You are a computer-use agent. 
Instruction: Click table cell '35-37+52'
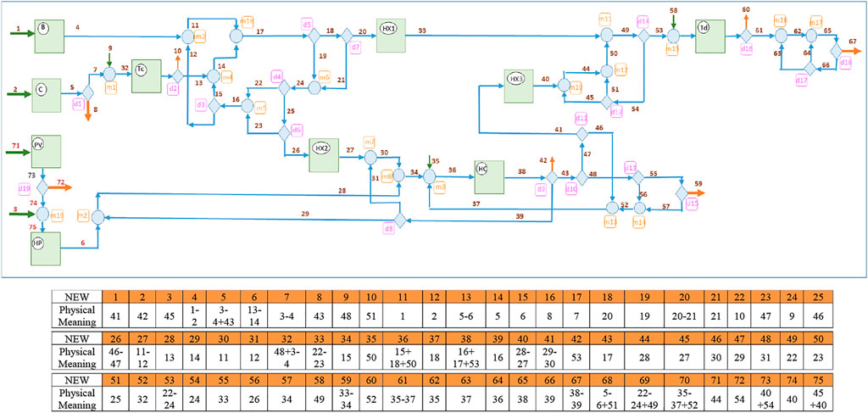coord(686,399)
